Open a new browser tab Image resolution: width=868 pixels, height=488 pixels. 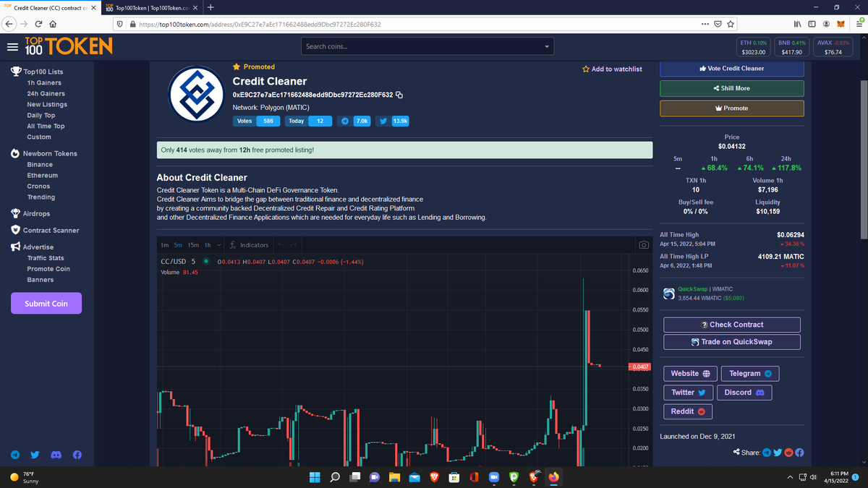210,8
